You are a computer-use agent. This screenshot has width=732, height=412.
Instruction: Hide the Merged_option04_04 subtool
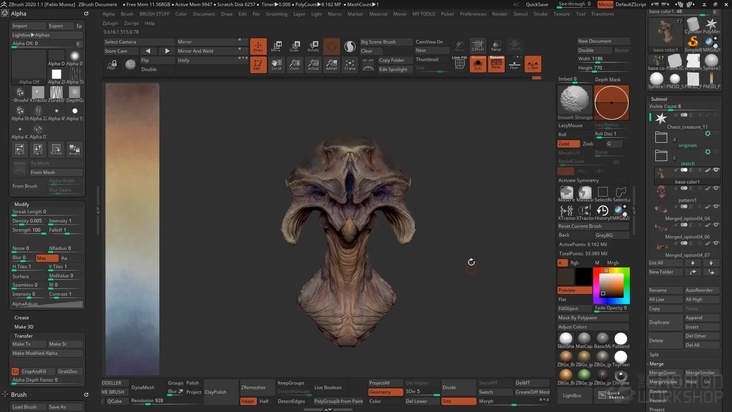pyautogui.click(x=716, y=207)
